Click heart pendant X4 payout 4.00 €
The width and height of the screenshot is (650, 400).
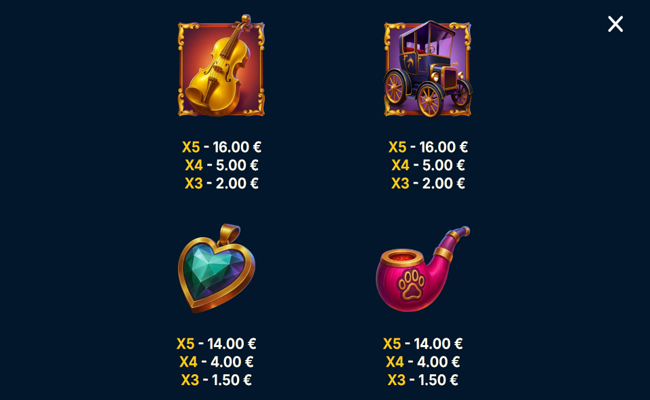[216, 362]
